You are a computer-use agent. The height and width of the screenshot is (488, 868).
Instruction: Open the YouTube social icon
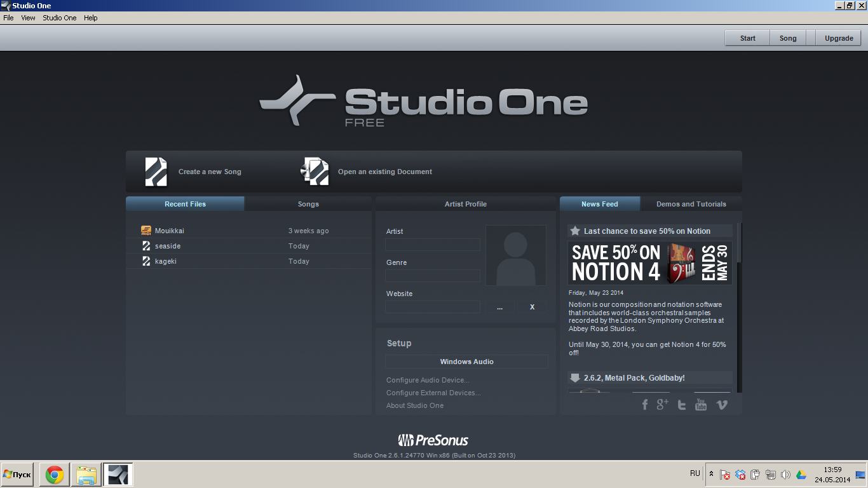coord(701,405)
